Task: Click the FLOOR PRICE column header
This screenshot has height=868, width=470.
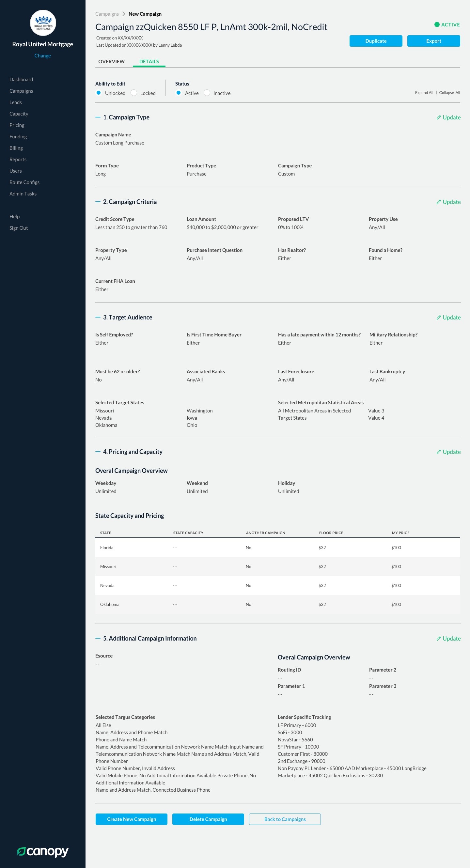Action: pyautogui.click(x=331, y=533)
